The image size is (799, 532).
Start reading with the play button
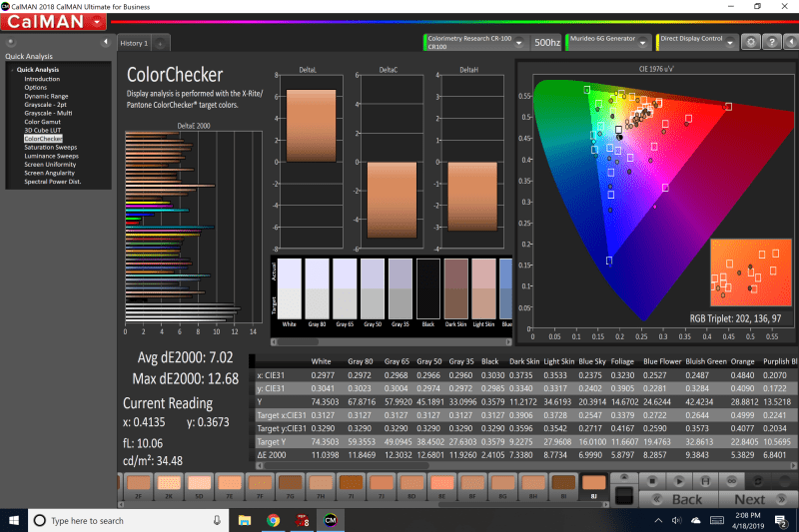coord(679,481)
